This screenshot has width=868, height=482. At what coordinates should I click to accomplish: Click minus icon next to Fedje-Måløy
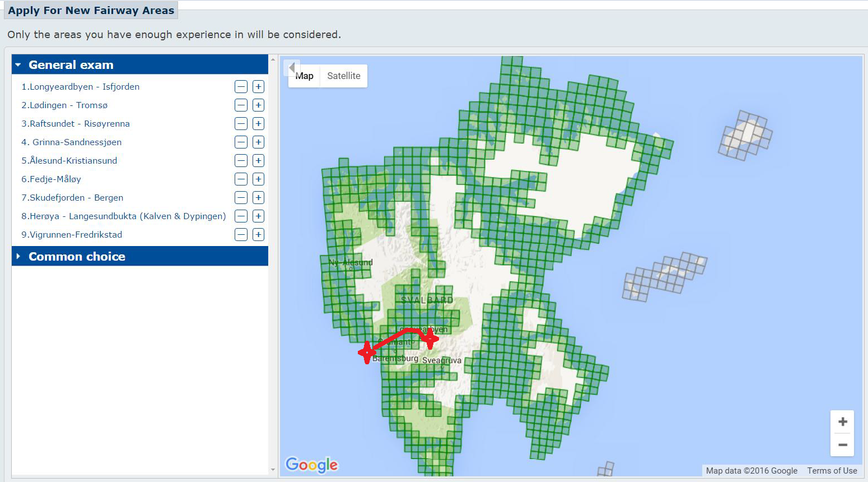click(241, 179)
